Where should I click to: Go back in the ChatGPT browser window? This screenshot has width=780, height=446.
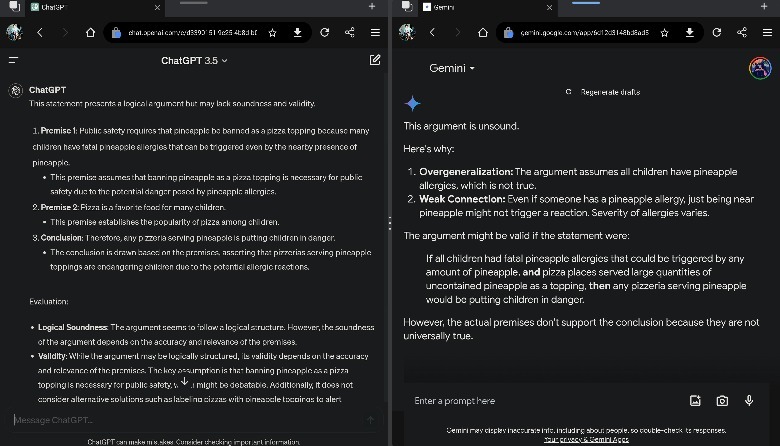40,33
